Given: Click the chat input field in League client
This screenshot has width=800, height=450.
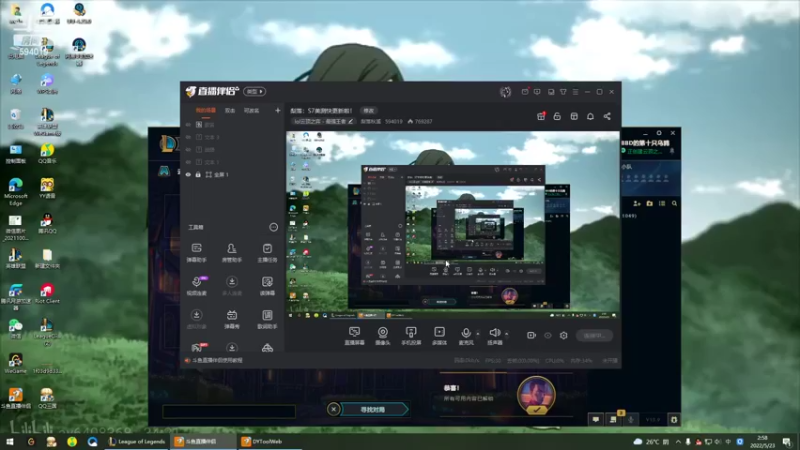Looking at the screenshot, I should point(229,411).
